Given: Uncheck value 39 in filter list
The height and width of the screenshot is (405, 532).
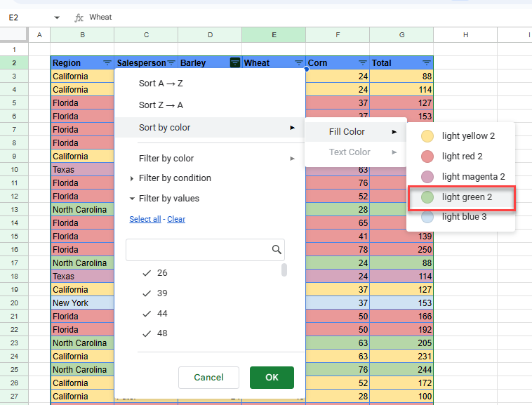Looking at the screenshot, I should (x=147, y=293).
